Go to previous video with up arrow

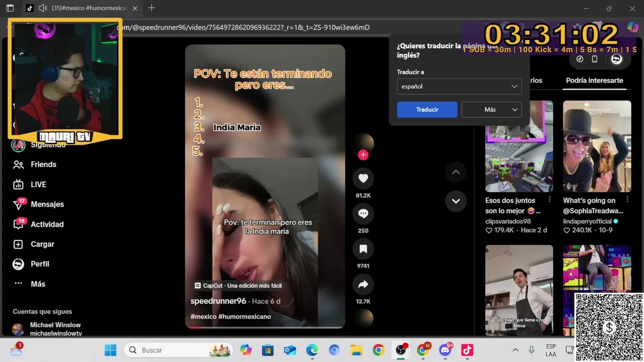456,172
